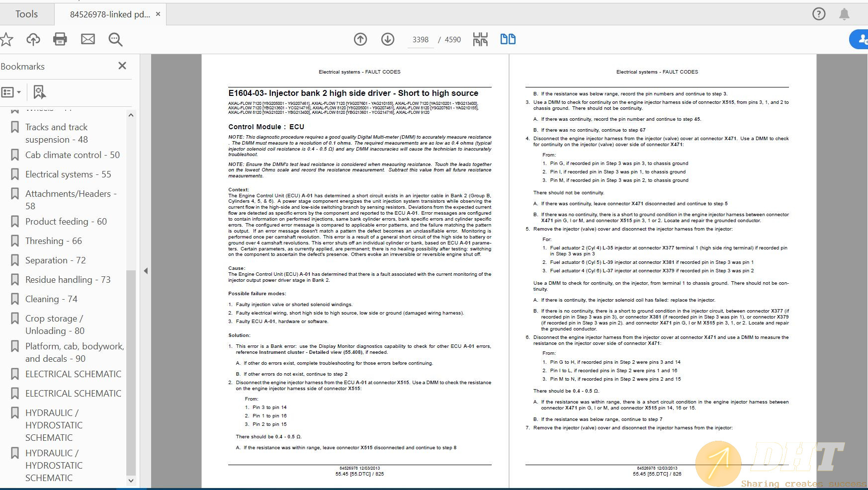Click the fit page scrolling mode icon
Screen dimensions: 868x490
480,39
